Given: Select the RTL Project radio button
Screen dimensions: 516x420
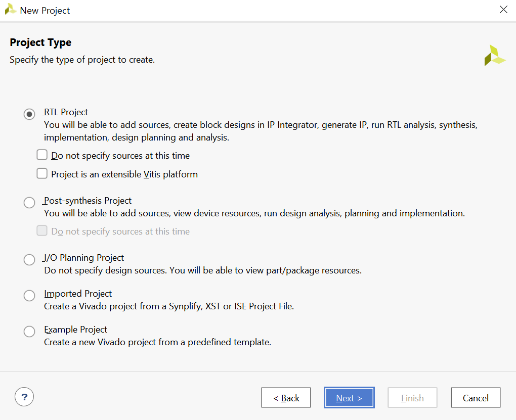Looking at the screenshot, I should tap(29, 114).
